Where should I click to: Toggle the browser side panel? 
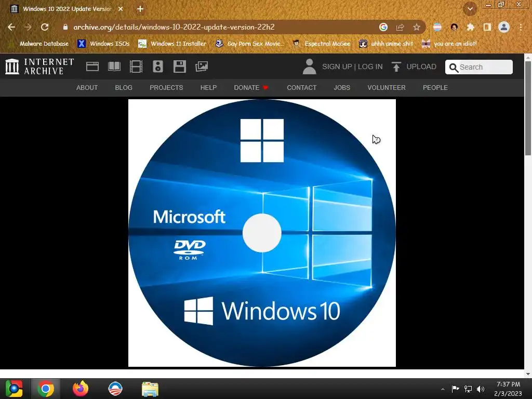coord(487,27)
